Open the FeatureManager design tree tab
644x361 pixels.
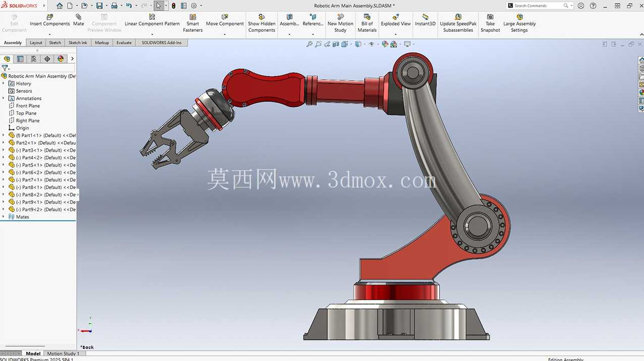pos(7,58)
